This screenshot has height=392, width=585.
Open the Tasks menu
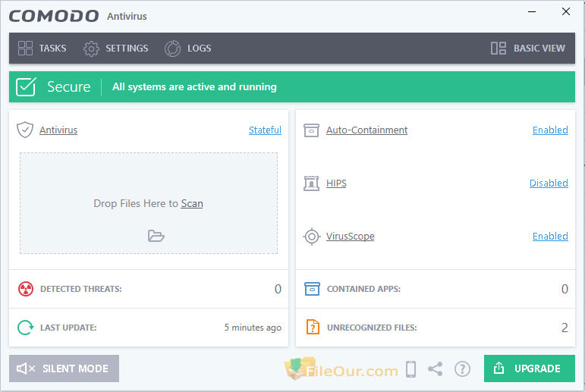[x=42, y=48]
